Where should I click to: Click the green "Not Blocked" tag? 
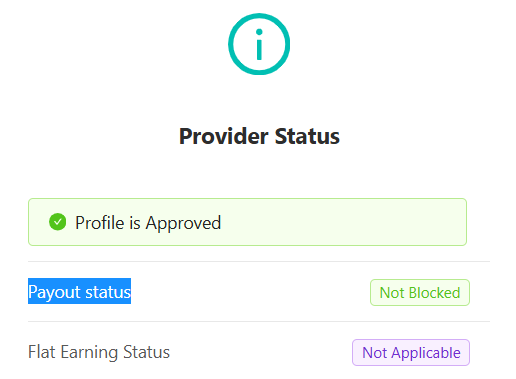[x=420, y=293]
